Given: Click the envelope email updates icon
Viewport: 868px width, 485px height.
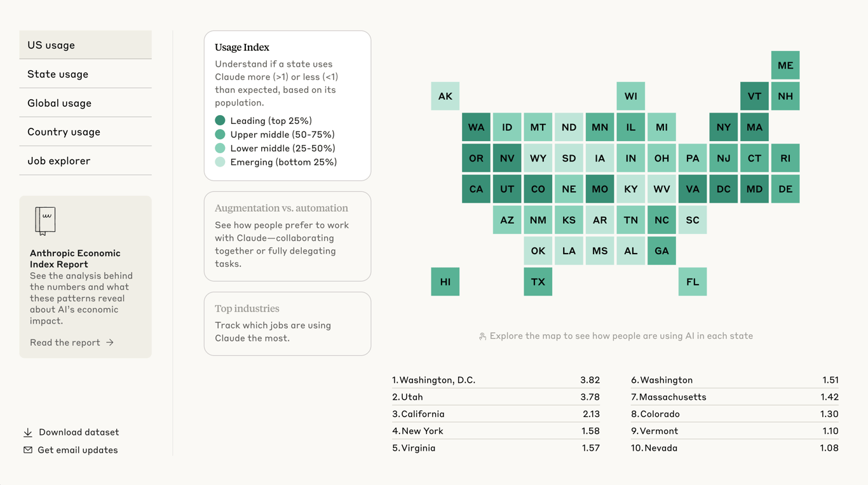Looking at the screenshot, I should 28,450.
